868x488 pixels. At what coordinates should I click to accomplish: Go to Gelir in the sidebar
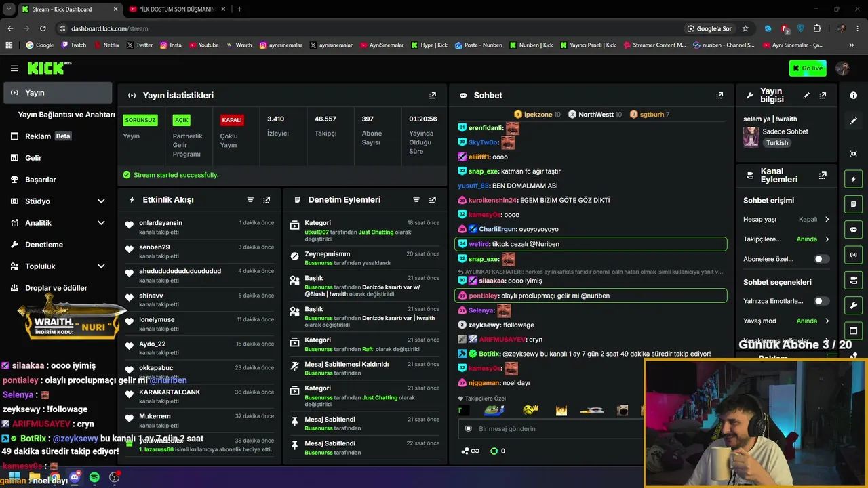57,158
